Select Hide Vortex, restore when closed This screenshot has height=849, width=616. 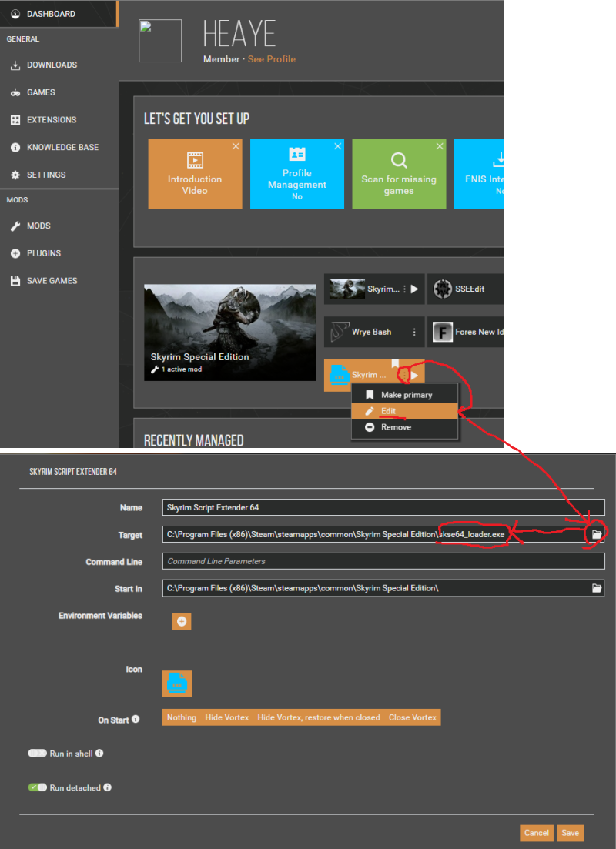click(x=319, y=717)
